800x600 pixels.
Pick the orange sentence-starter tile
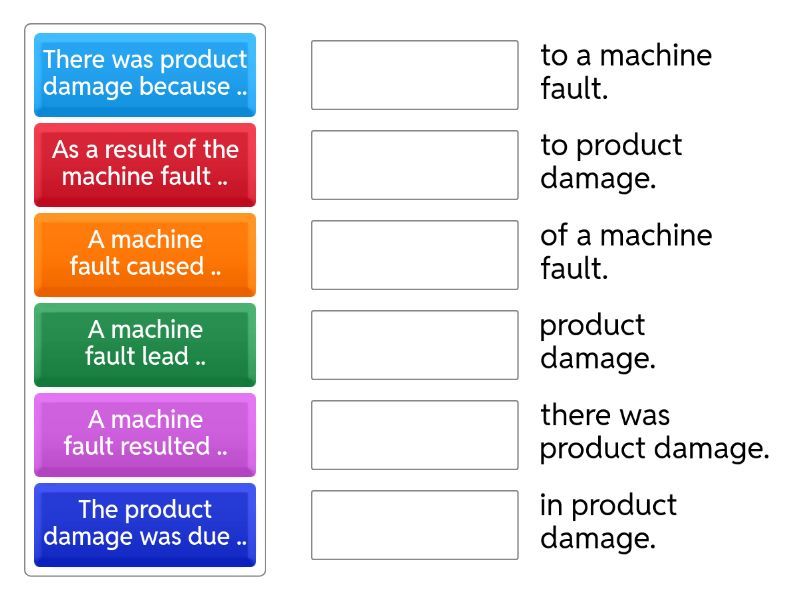click(145, 254)
